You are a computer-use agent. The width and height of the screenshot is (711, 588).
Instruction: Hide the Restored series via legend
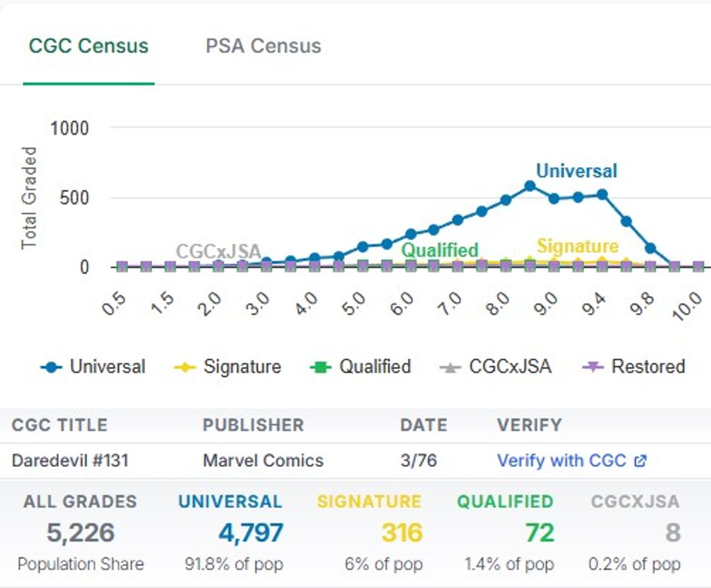648,367
